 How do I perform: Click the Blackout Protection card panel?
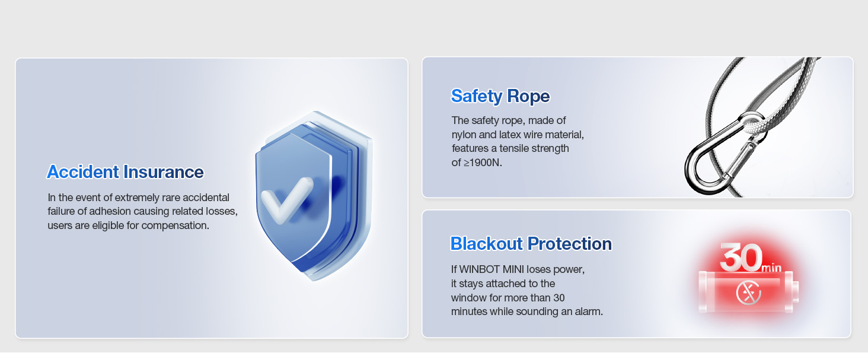637,274
